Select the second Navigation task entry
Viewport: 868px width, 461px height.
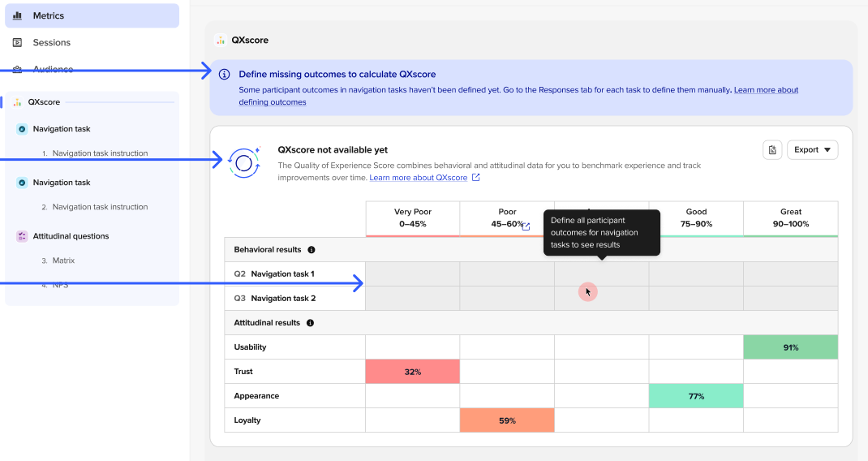click(x=62, y=183)
